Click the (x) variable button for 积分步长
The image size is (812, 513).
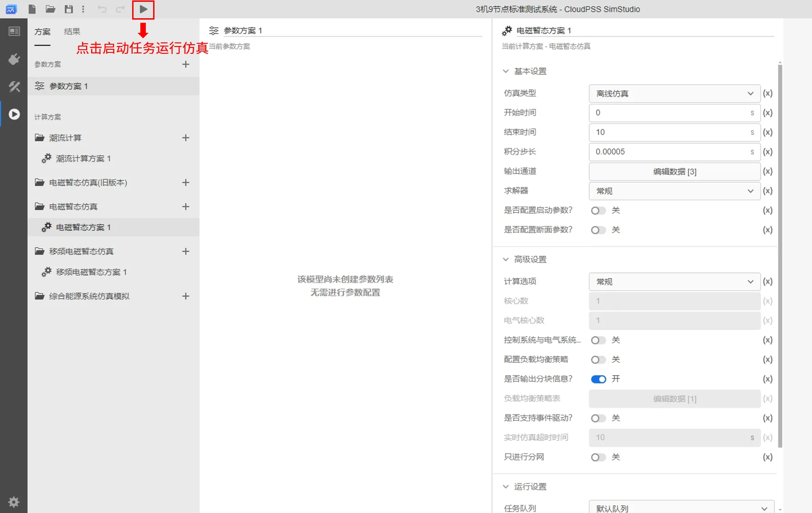tap(768, 152)
